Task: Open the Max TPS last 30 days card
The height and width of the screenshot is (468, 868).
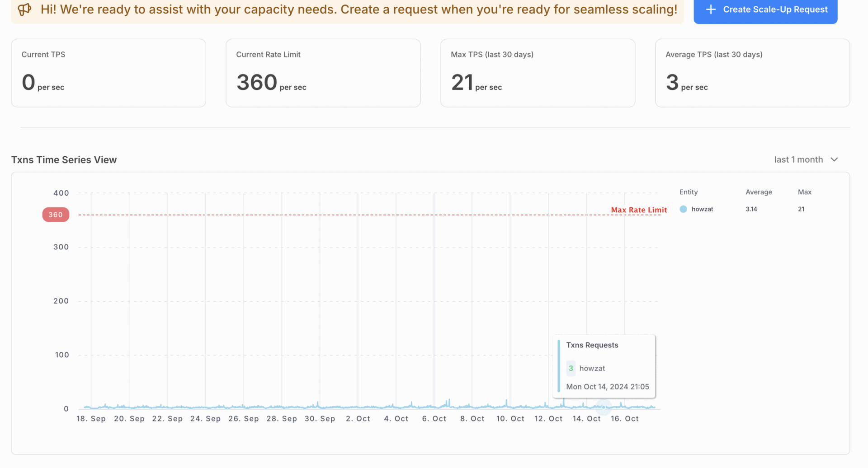Action: (538, 73)
